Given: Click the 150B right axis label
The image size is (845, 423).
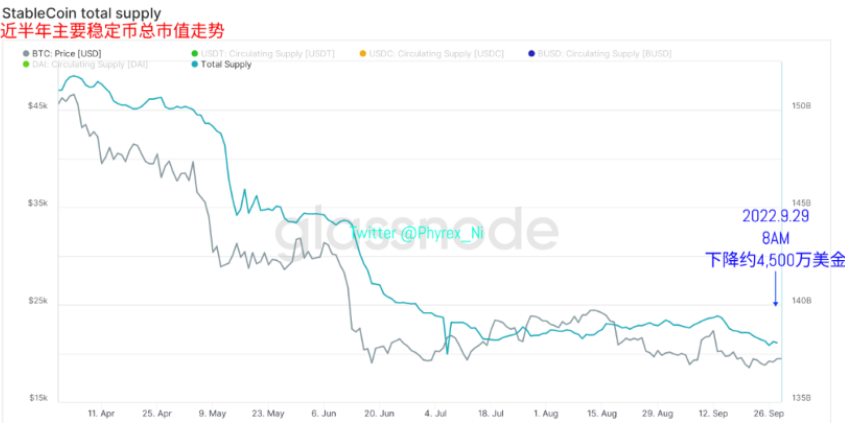Looking at the screenshot, I should click(801, 106).
